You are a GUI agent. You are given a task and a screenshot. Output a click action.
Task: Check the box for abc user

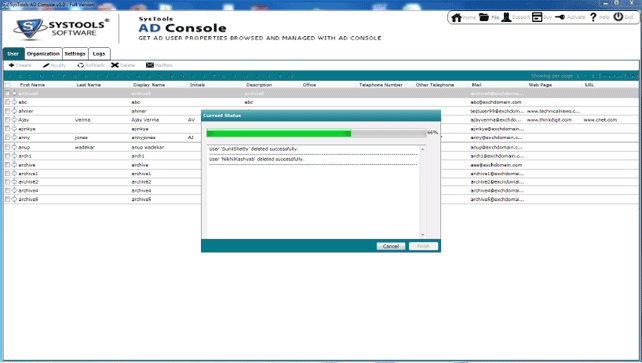[7, 102]
